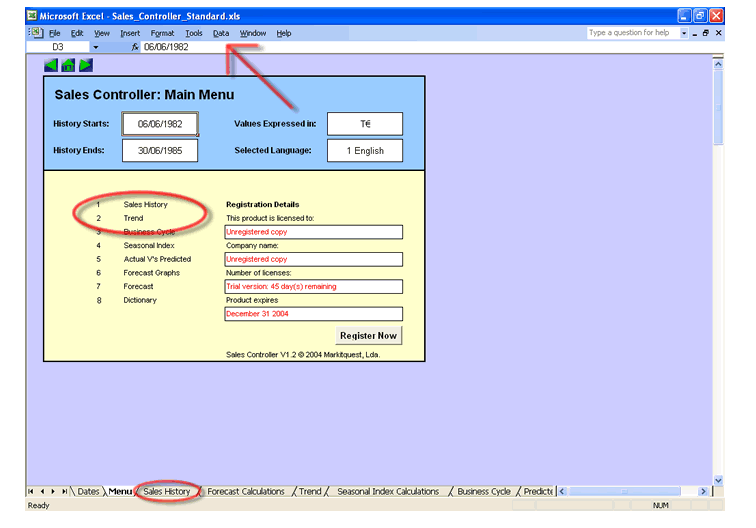This screenshot has width=756, height=528.
Task: Expand the help question dropdown arrow
Action: click(x=684, y=33)
